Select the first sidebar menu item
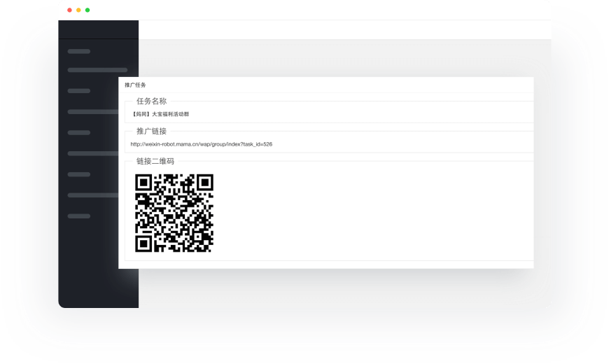Image resolution: width=609 pixels, height=364 pixels. tap(79, 52)
